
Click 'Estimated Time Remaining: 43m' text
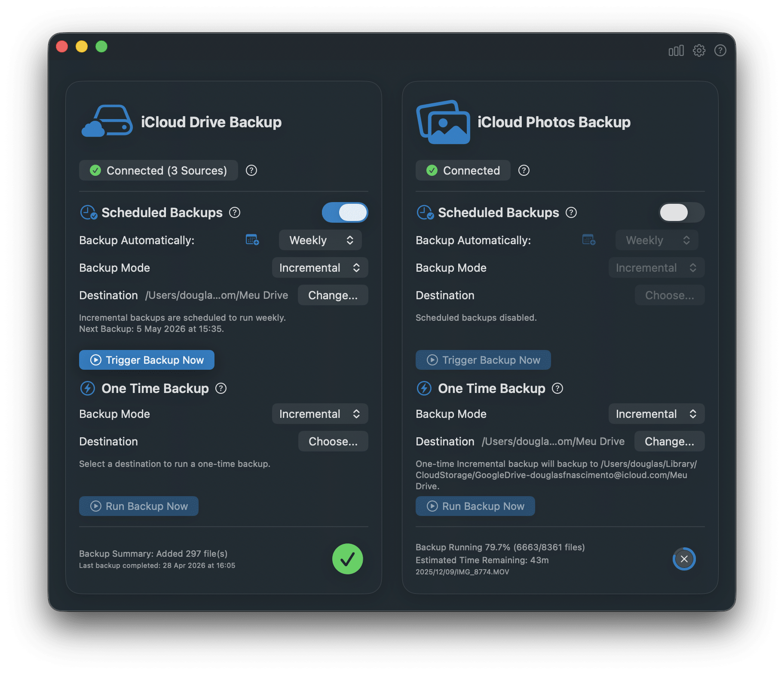[482, 560]
